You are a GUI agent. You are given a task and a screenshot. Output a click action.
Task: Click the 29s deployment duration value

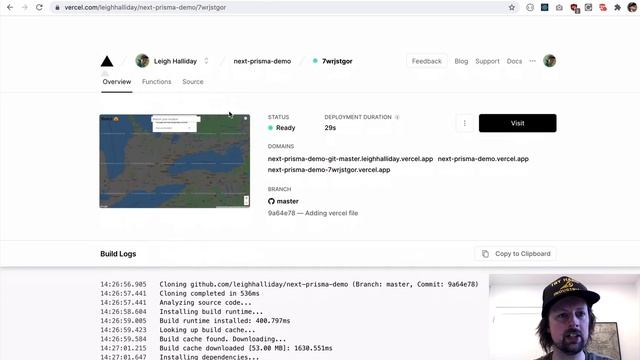pyautogui.click(x=330, y=128)
